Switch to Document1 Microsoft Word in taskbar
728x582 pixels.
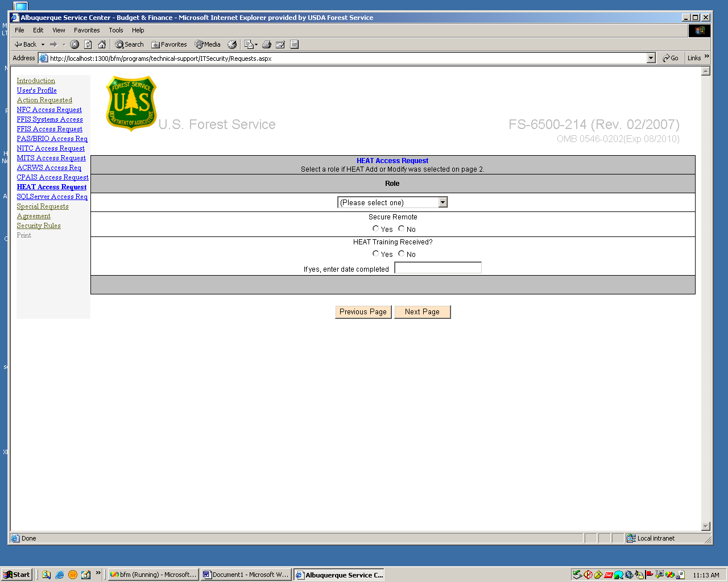pyautogui.click(x=246, y=575)
